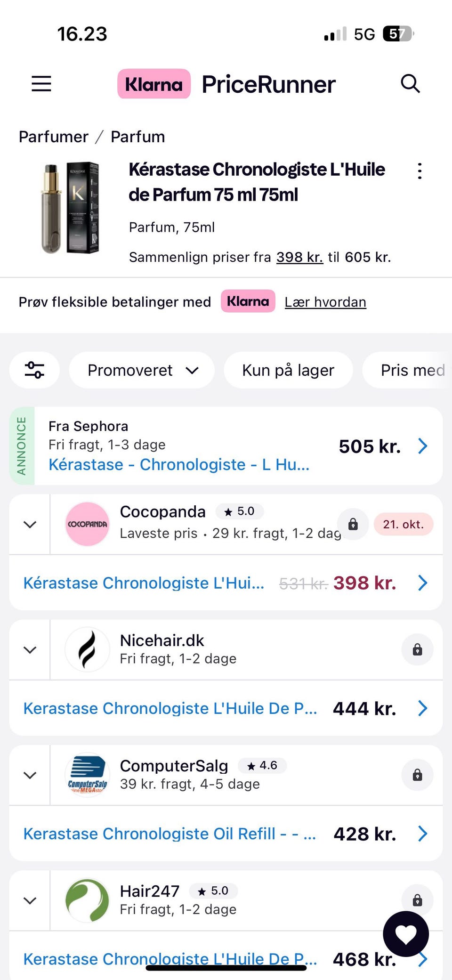Viewport: 452px width, 980px height.
Task: Expand the Nicehair.dk offer details
Action: click(30, 650)
